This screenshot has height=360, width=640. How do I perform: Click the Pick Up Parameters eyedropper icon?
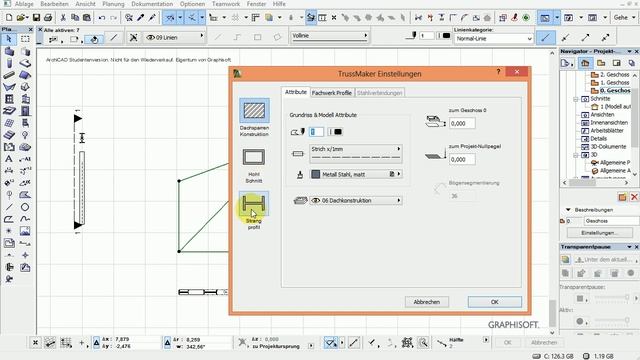pyautogui.click(x=141, y=18)
